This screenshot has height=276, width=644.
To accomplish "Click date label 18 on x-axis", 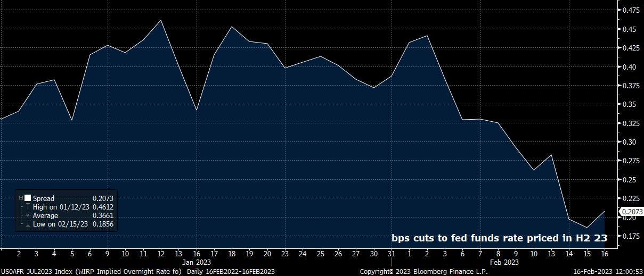I will tap(232, 254).
